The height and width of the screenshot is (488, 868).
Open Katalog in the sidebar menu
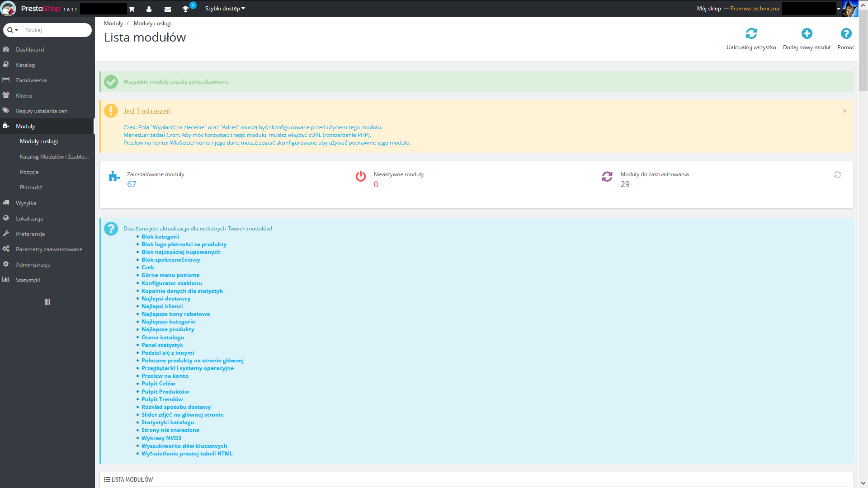[x=25, y=65]
